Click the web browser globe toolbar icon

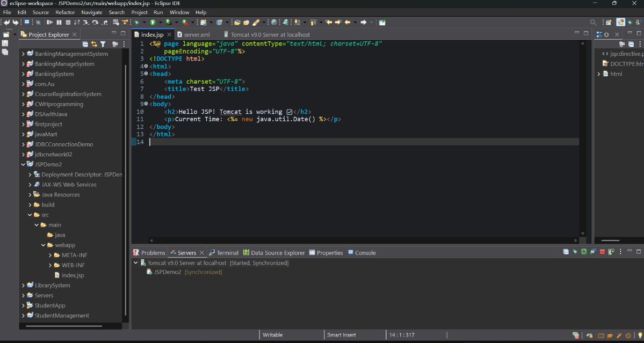(x=273, y=22)
